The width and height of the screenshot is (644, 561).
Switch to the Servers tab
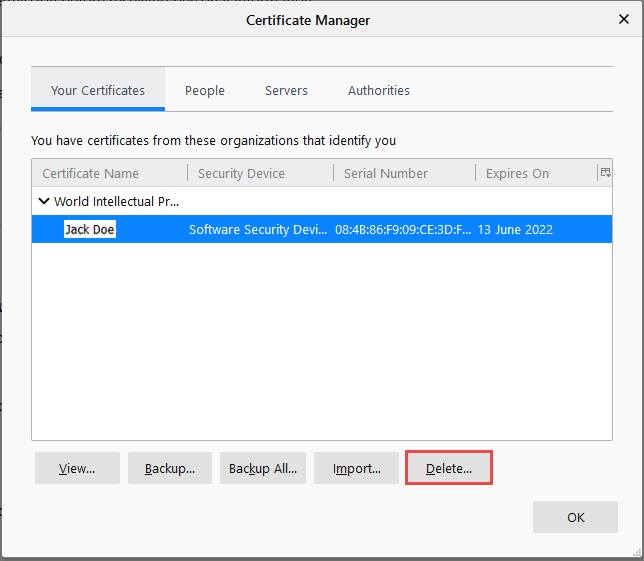286,90
